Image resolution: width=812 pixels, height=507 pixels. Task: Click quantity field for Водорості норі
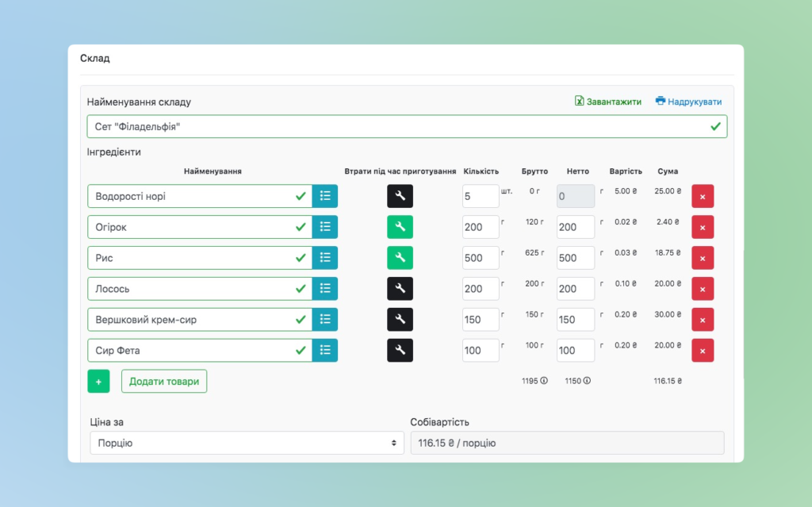480,196
